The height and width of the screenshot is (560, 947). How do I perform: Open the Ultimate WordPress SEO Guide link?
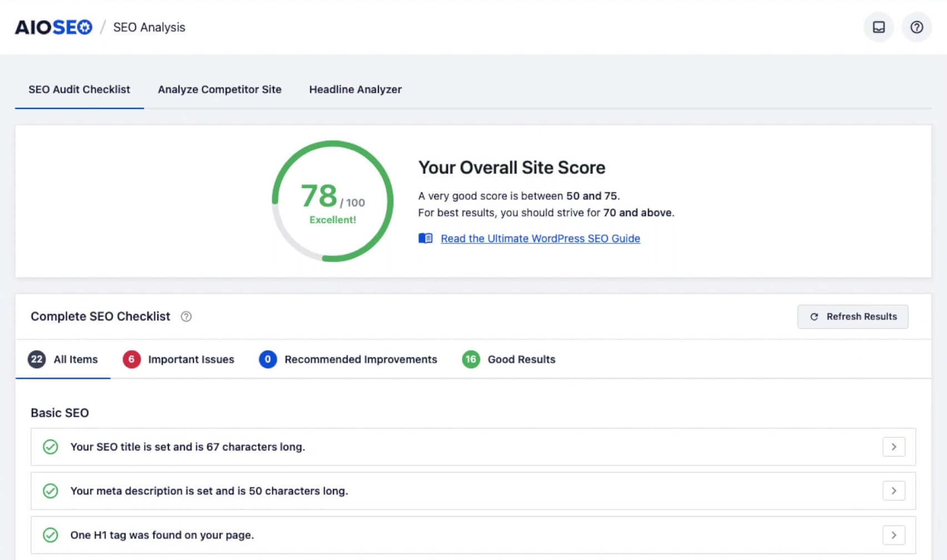(x=540, y=238)
